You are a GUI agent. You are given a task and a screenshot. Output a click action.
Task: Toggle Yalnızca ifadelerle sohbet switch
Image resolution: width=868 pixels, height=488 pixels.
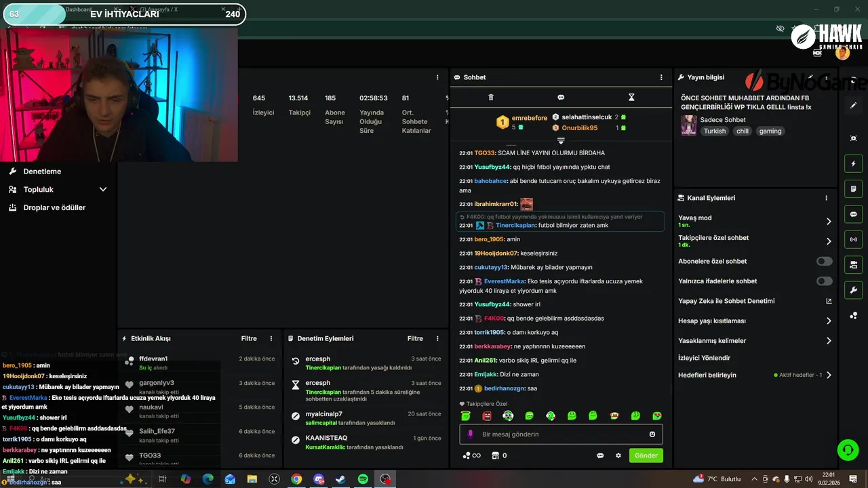pyautogui.click(x=824, y=281)
